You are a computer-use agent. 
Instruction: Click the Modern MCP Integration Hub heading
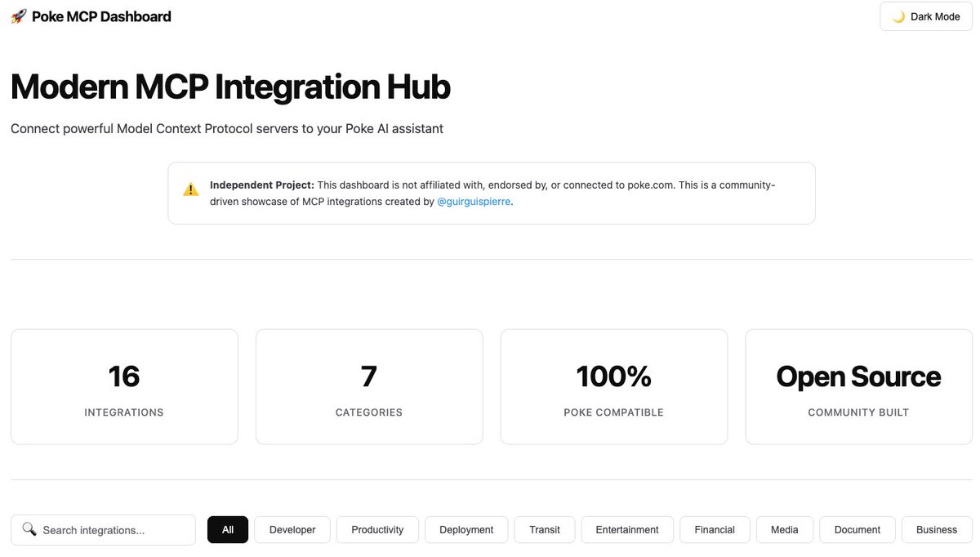(x=230, y=87)
